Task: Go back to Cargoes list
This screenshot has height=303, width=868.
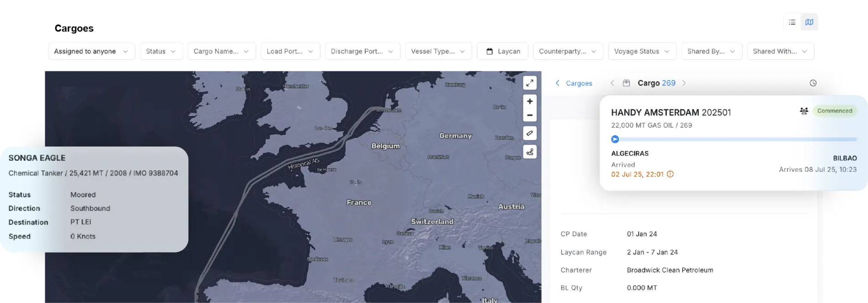Action: [574, 83]
